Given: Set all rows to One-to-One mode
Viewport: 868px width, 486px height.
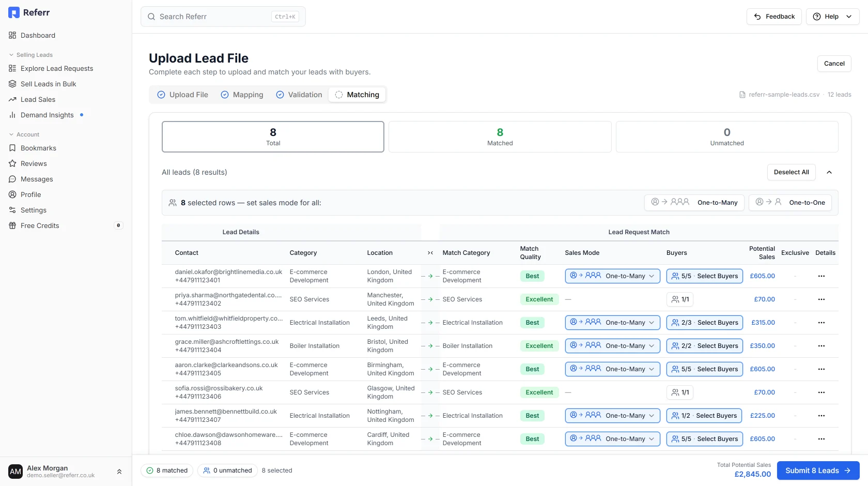Looking at the screenshot, I should (x=790, y=203).
